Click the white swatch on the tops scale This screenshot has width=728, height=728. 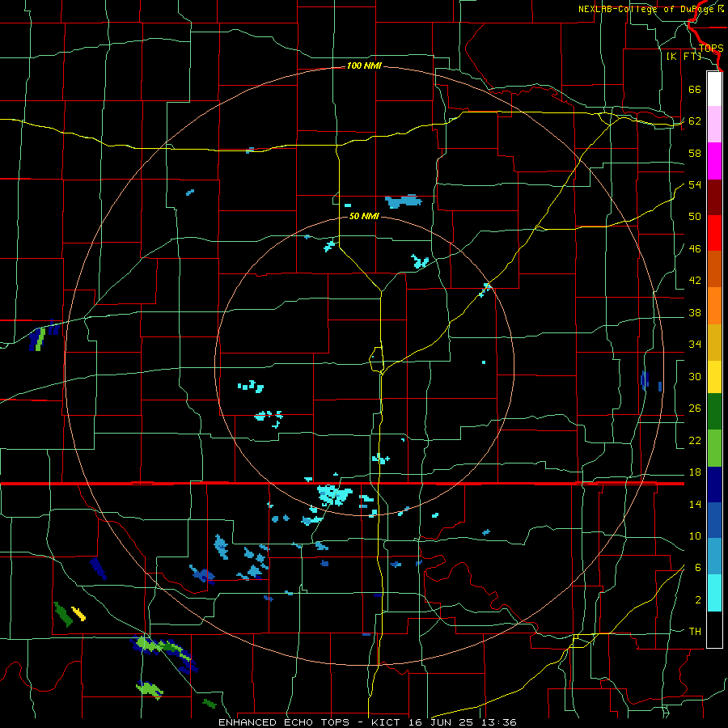tap(714, 89)
